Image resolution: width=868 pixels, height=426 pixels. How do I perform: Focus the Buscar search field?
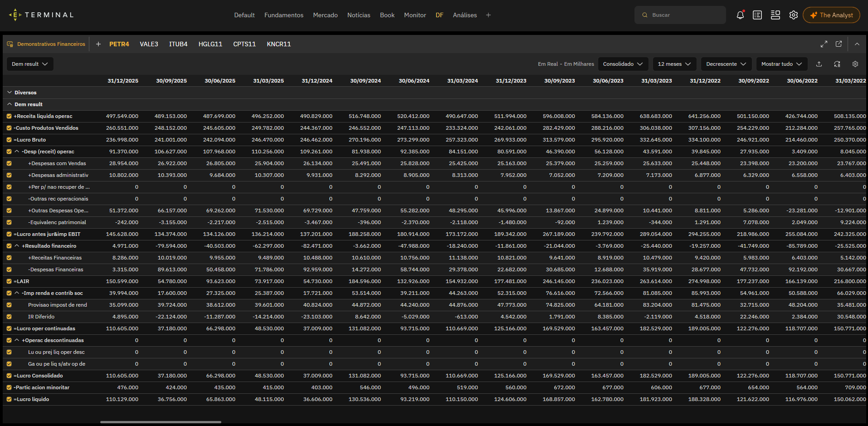click(x=680, y=15)
